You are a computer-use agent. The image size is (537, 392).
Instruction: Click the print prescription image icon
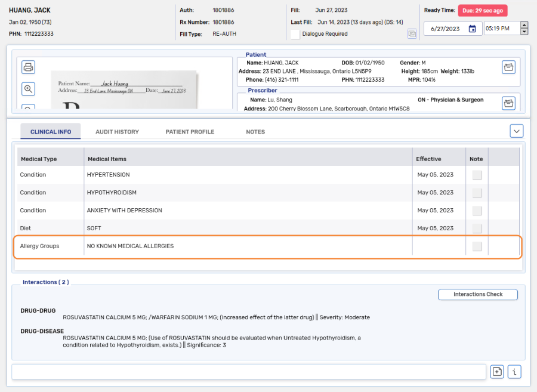(28, 67)
